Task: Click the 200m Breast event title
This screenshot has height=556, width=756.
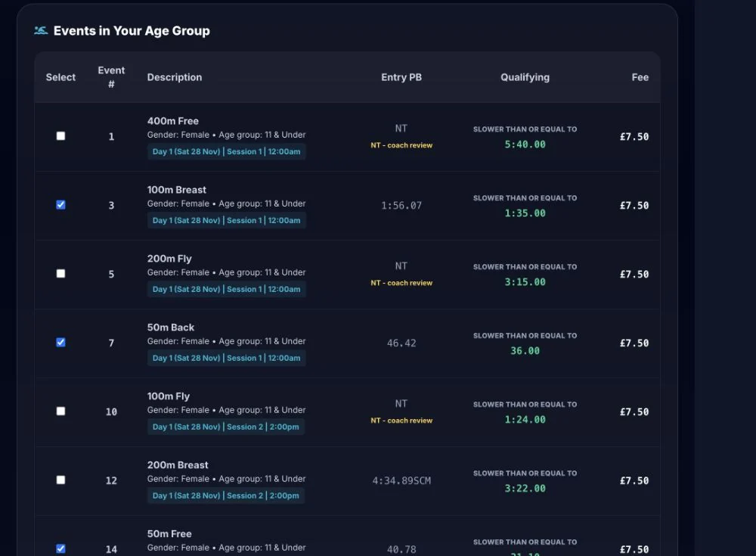Action: click(x=178, y=464)
